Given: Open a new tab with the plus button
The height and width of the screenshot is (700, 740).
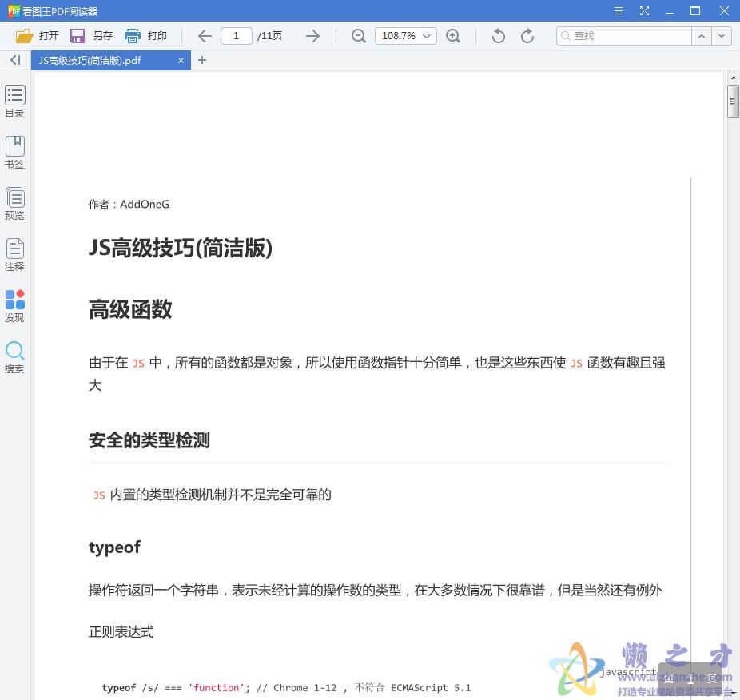Looking at the screenshot, I should pyautogui.click(x=202, y=60).
